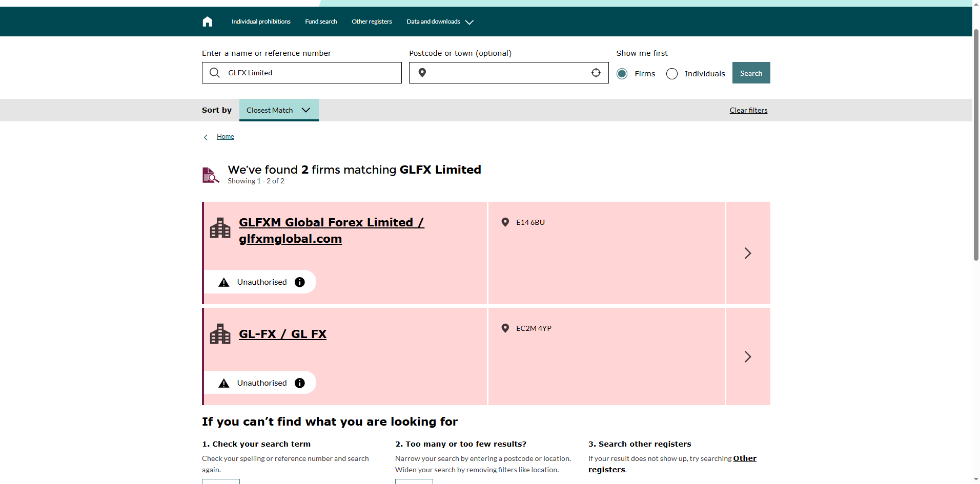Click the map pin next to EC2M 4YP
Screen dimensions: 980x484
(x=505, y=328)
